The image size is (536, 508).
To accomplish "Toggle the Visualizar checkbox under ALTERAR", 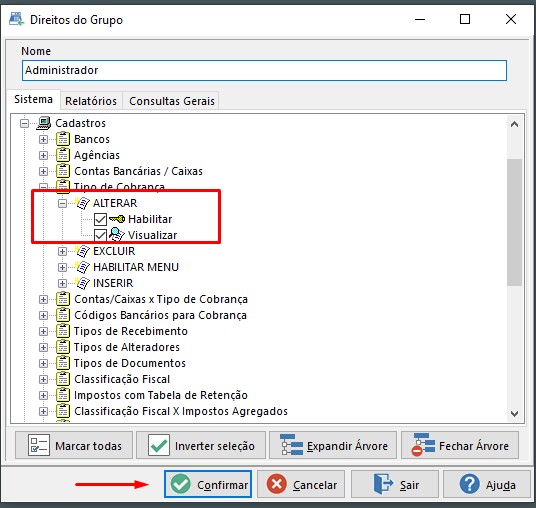I will 100,235.
